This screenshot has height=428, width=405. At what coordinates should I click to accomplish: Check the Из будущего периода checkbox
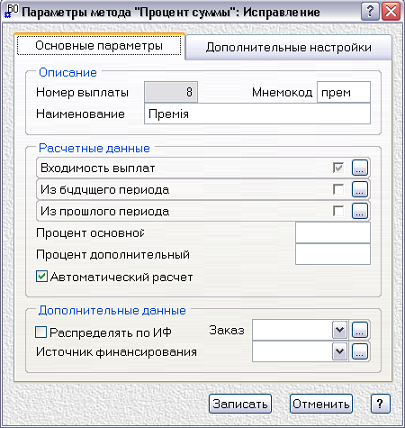(338, 189)
